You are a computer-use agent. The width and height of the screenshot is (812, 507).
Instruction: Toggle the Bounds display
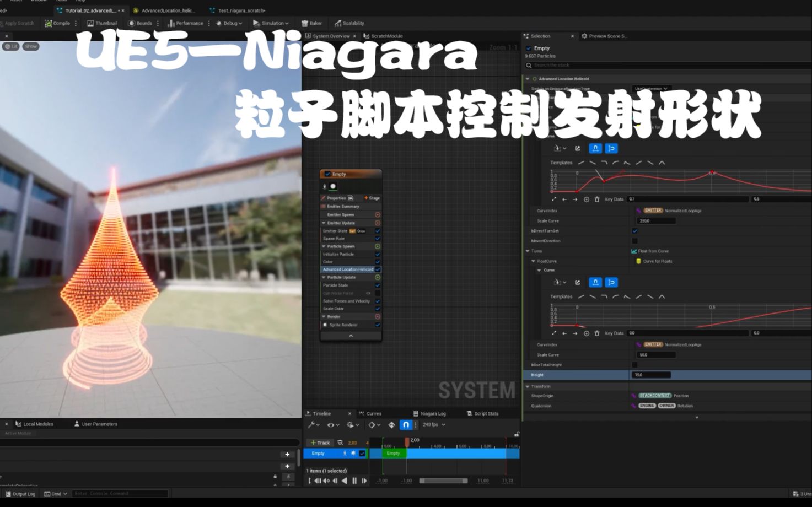[x=140, y=23]
